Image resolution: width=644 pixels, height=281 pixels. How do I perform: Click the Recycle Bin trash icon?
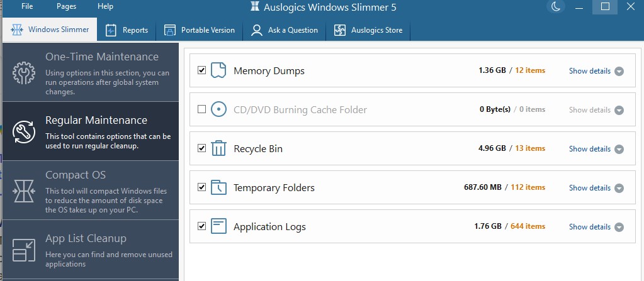pos(218,148)
